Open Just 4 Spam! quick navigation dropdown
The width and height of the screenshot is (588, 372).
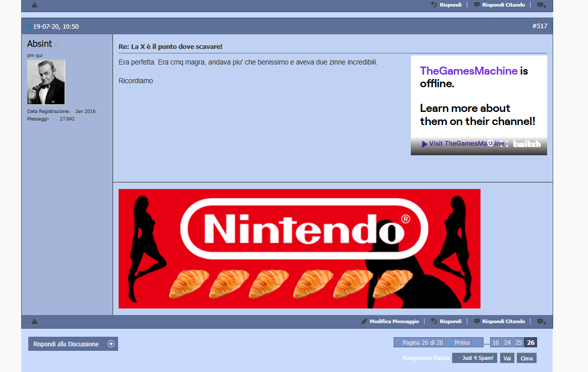point(475,358)
